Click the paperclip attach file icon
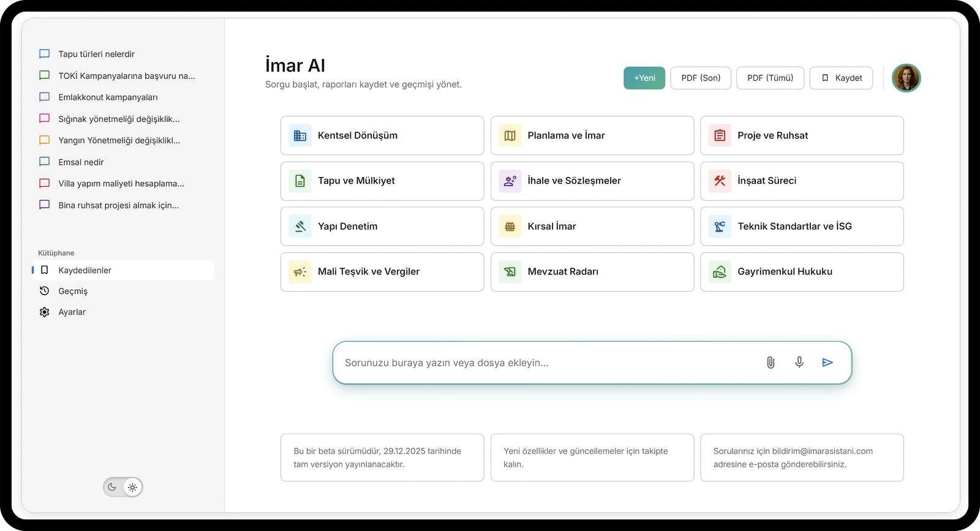980x531 pixels. [771, 363]
